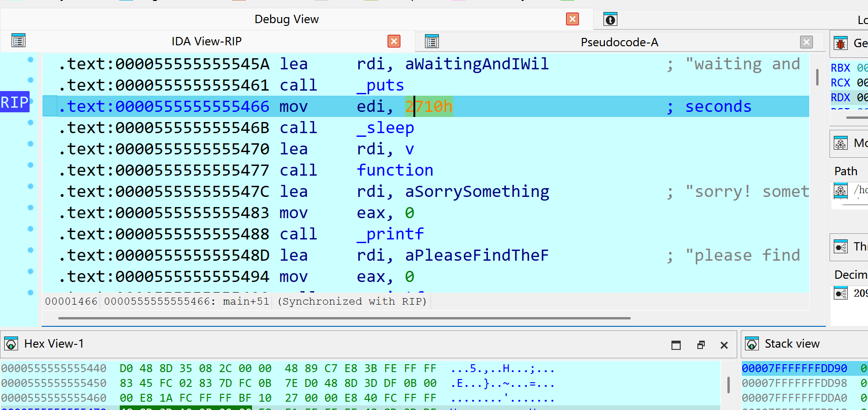
Task: Click the bug icon of the registers panel
Action: point(840,43)
